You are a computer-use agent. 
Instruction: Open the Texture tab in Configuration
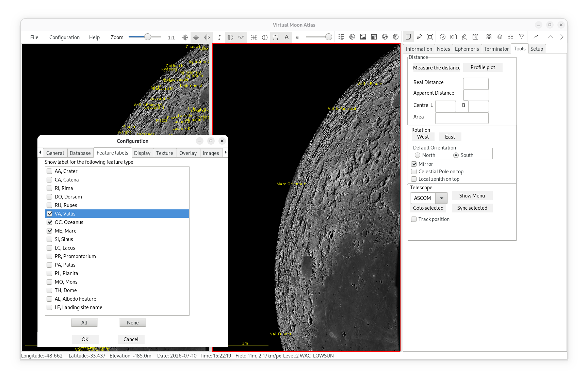click(165, 153)
